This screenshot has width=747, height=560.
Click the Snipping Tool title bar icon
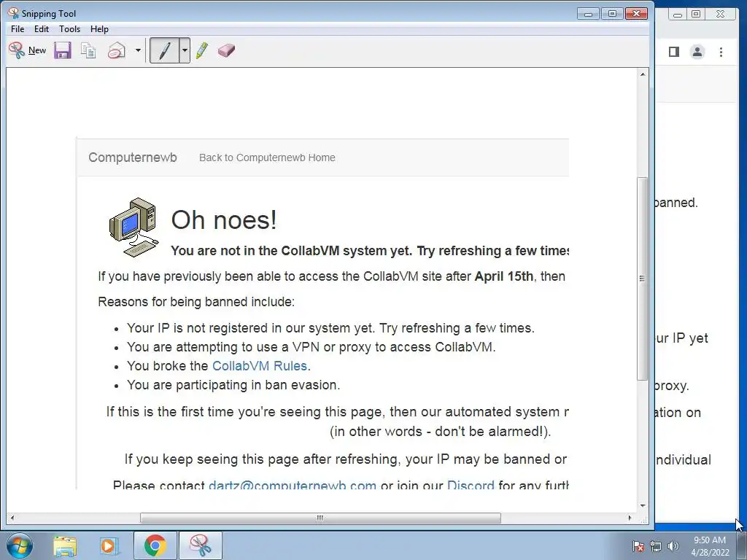13,13
